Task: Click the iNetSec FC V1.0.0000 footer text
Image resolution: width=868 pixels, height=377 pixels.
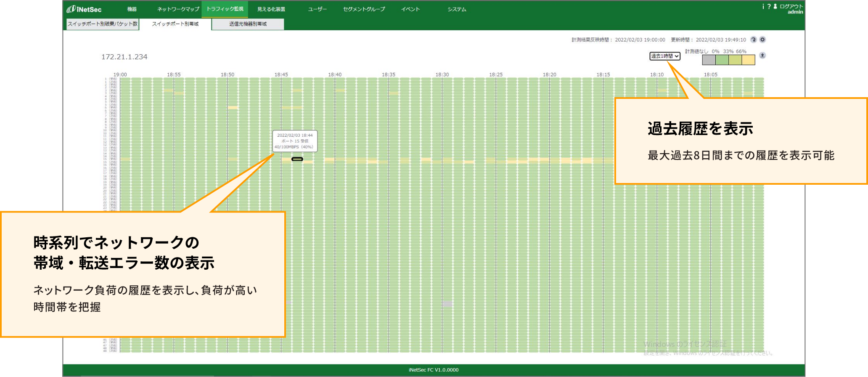Action: point(434,370)
